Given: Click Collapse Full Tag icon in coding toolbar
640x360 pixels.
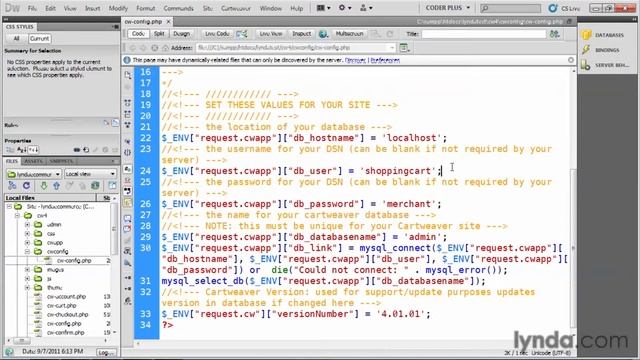Looking at the screenshot, I should (128, 103).
